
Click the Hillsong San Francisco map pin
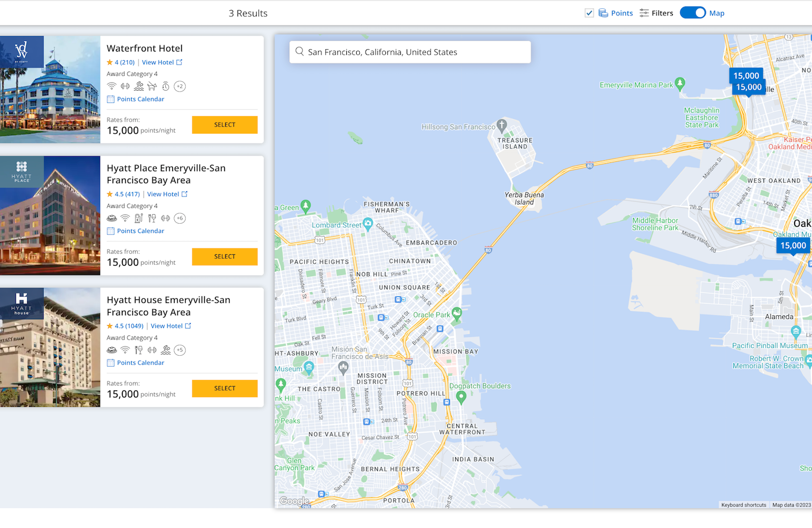(x=502, y=126)
